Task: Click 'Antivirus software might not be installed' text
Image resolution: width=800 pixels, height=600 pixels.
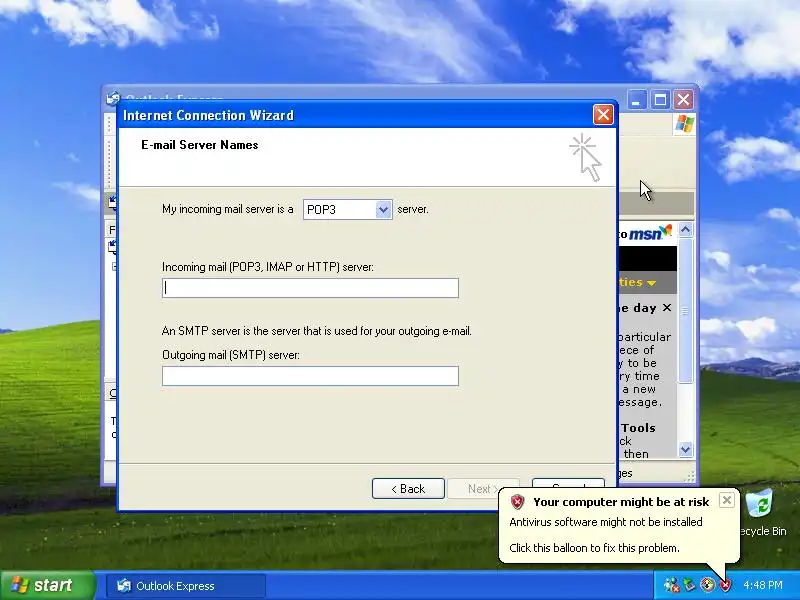Action: click(606, 522)
